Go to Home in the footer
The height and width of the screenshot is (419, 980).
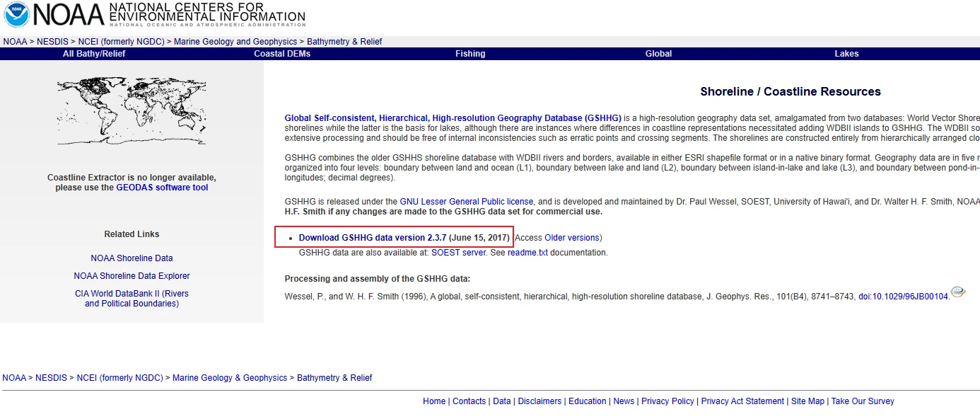434,401
